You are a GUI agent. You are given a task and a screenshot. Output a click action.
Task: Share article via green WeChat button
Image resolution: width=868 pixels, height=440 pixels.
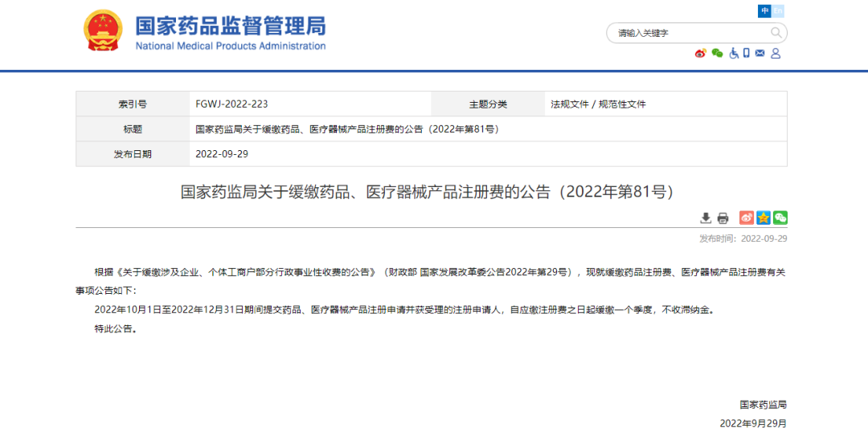(x=780, y=218)
